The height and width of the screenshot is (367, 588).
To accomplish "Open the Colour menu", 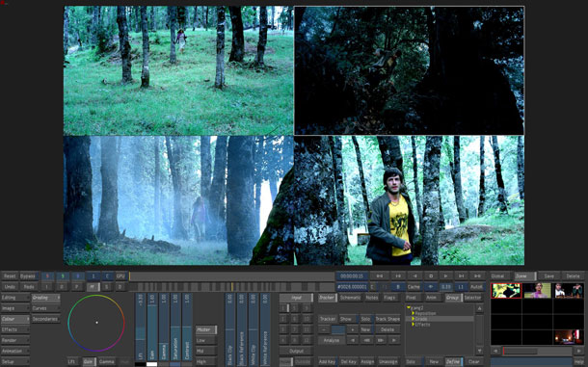I will pos(15,319).
